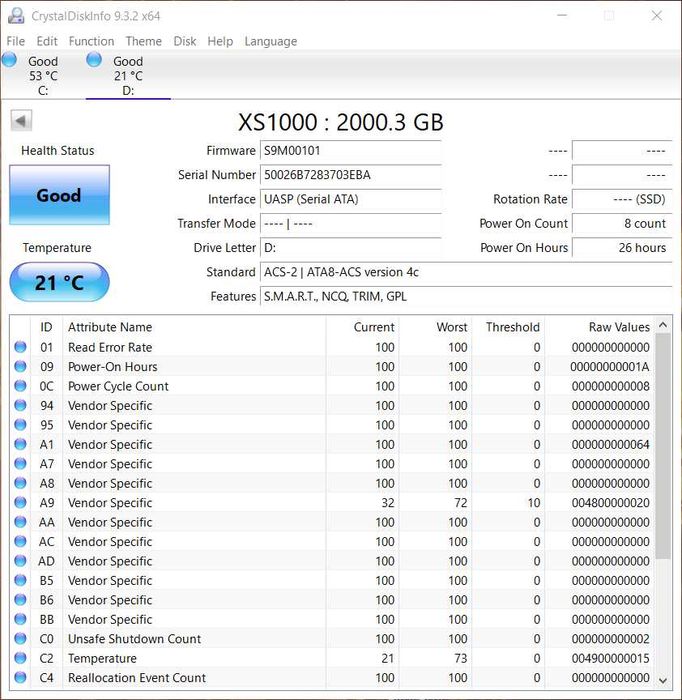Click raw value 00000000001A
Viewport: 682px width, 700px height.
(610, 367)
